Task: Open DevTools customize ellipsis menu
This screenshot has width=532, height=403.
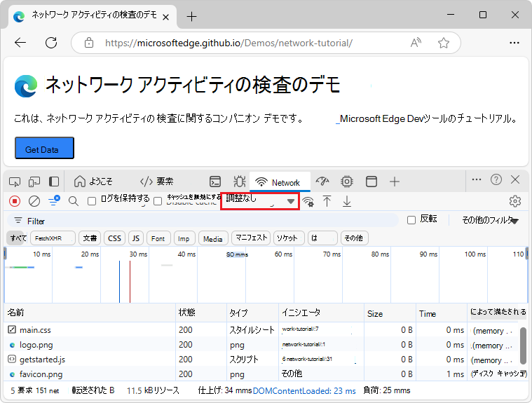Action: pos(477,179)
